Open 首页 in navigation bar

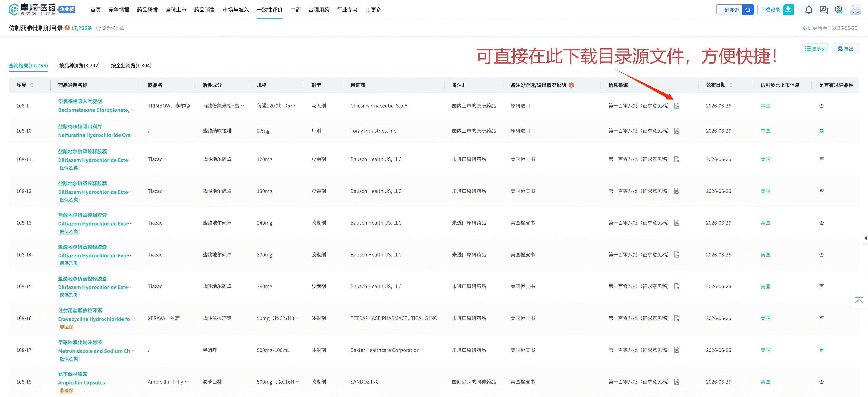96,10
